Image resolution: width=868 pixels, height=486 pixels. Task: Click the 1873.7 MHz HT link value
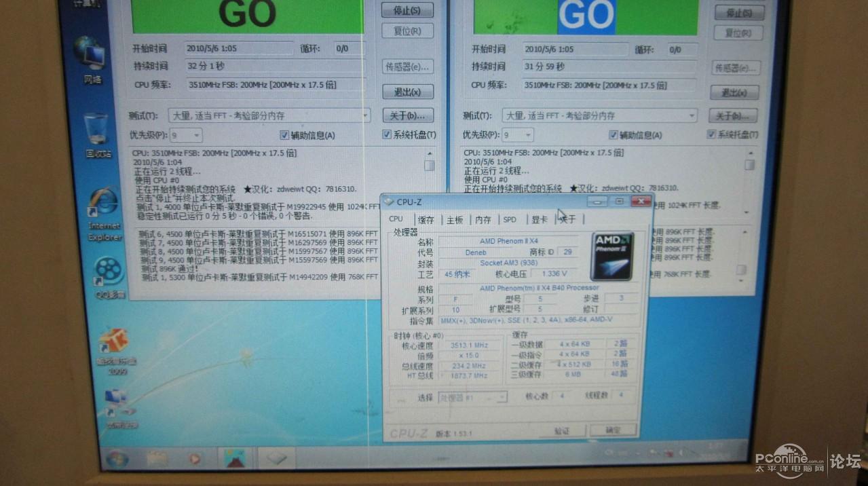[469, 375]
